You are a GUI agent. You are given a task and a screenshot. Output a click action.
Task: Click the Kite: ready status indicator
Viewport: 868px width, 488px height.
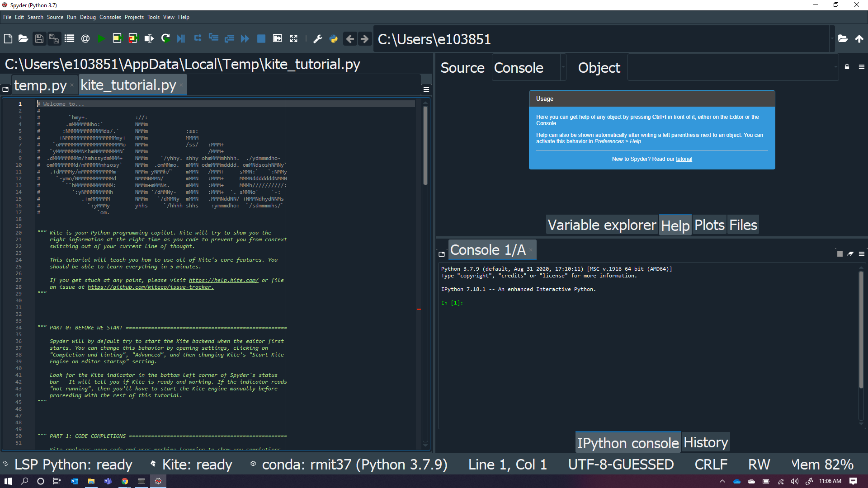(x=192, y=464)
